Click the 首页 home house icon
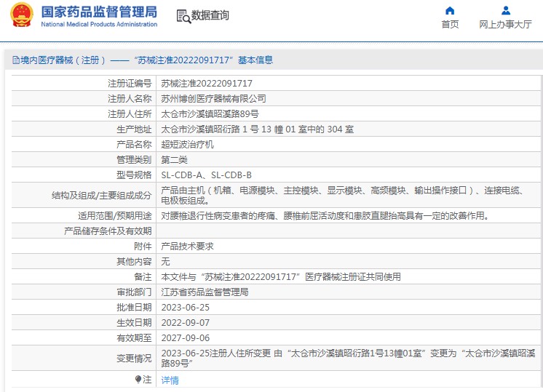 click(x=450, y=11)
